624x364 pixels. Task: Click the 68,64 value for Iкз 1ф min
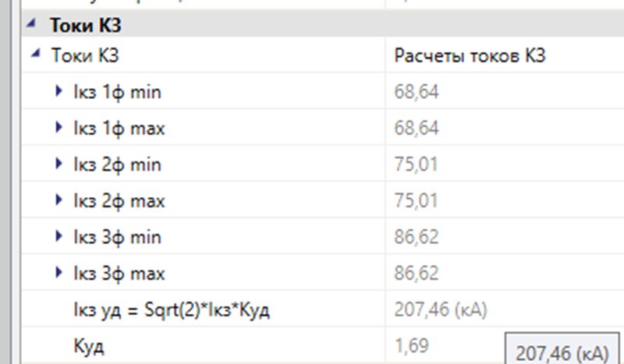417,93
